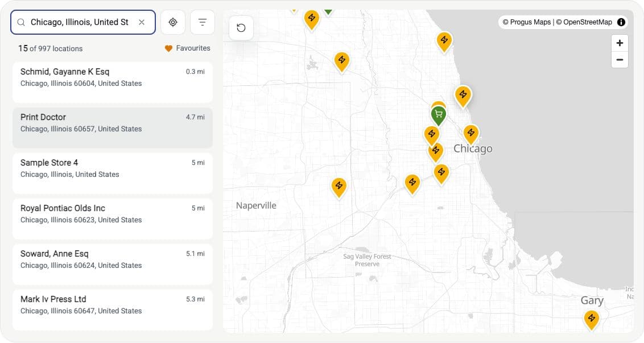Click the 15 of 997 locations count
The height and width of the screenshot is (343, 644).
(x=51, y=48)
